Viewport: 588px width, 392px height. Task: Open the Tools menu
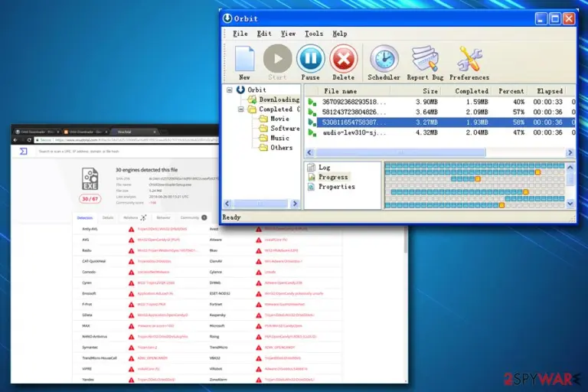tap(314, 34)
